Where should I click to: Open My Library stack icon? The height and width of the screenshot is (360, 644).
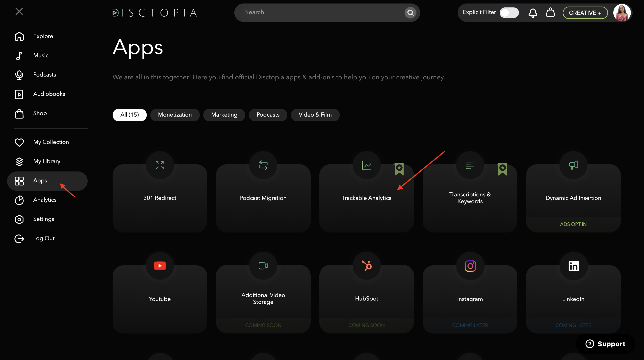pos(19,162)
